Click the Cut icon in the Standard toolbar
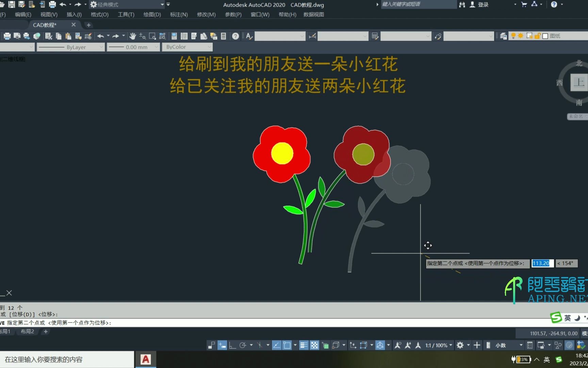This screenshot has height=368, width=588. point(49,36)
